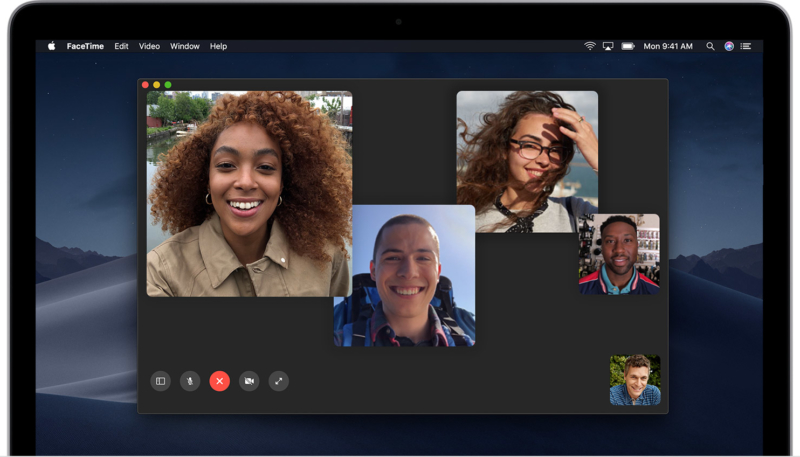Mute the microphone

click(190, 381)
